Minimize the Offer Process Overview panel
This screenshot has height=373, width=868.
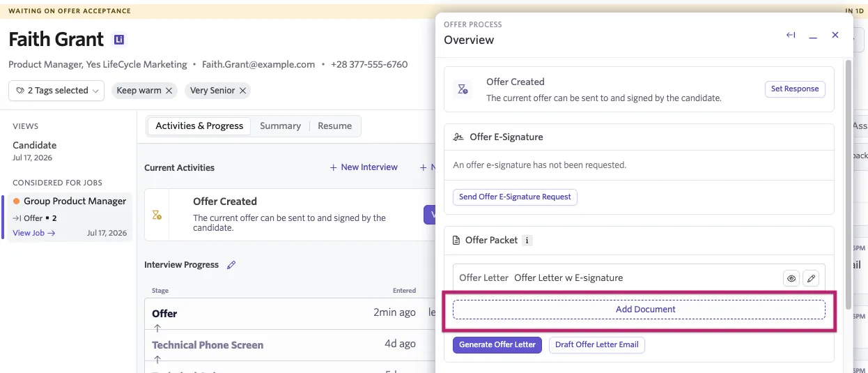pyautogui.click(x=813, y=36)
